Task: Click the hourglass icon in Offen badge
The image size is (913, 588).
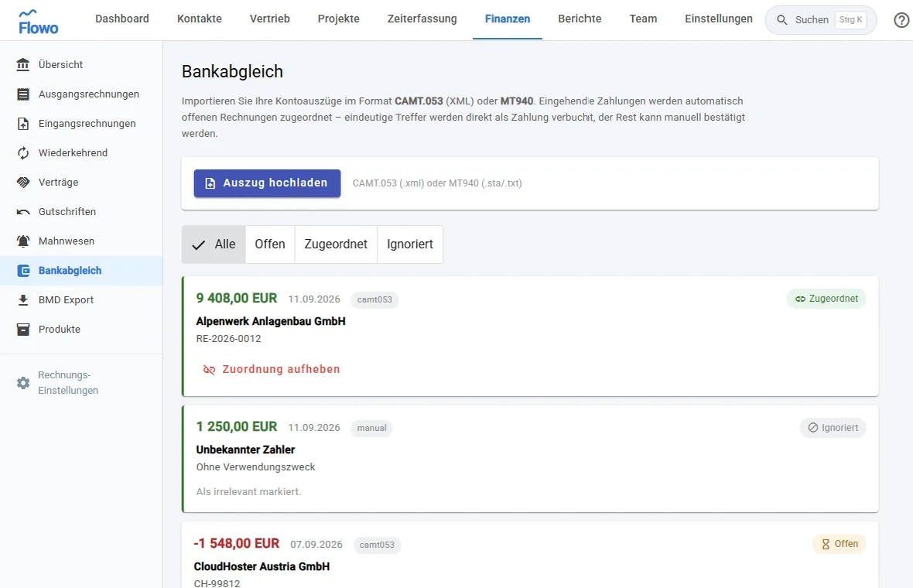Action: coord(826,545)
